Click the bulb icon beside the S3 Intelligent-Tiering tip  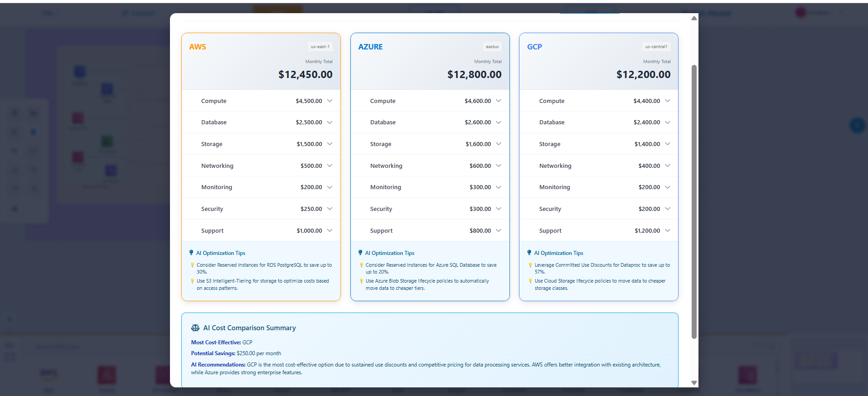click(x=192, y=281)
